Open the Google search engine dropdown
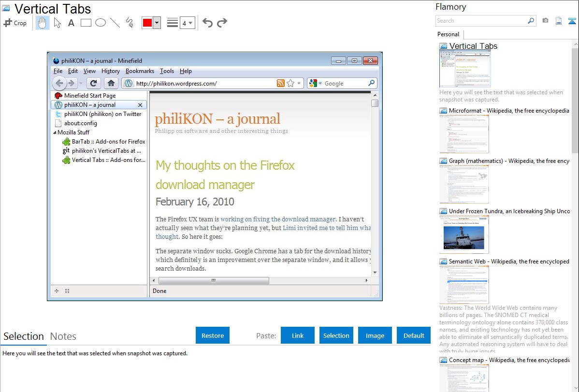579x392 pixels. [x=315, y=83]
